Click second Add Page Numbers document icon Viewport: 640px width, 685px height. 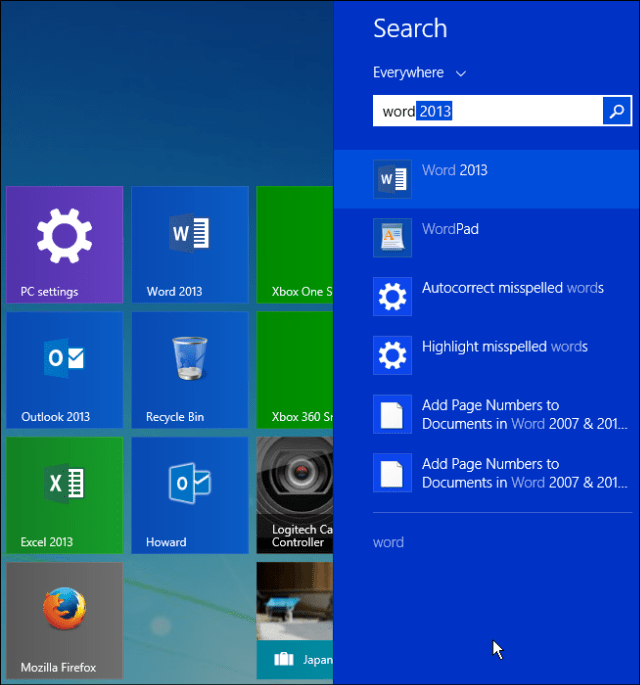[x=392, y=473]
